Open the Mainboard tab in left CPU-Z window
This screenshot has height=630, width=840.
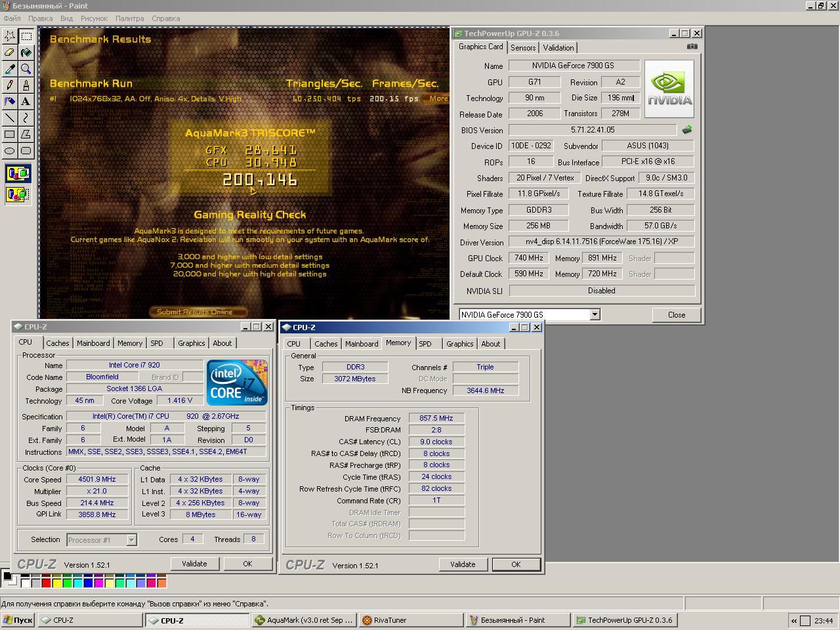(x=93, y=343)
